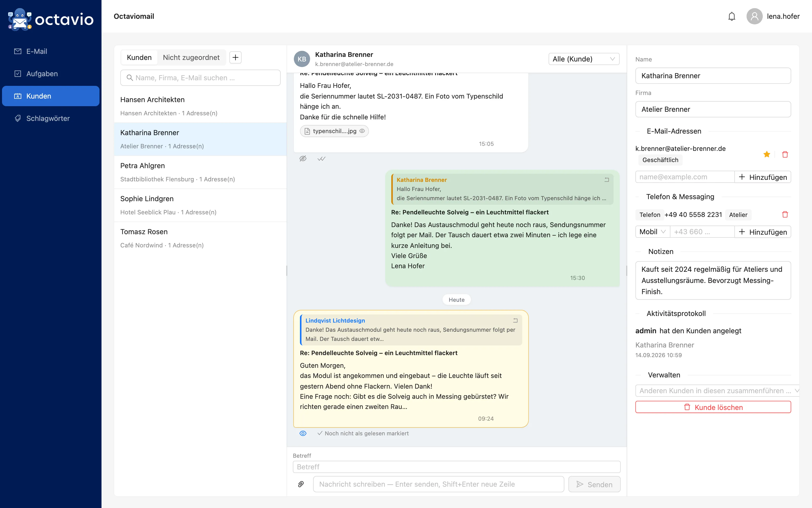This screenshot has height=508, width=812.
Task: Click the attachment paperclip icon
Action: pyautogui.click(x=301, y=484)
